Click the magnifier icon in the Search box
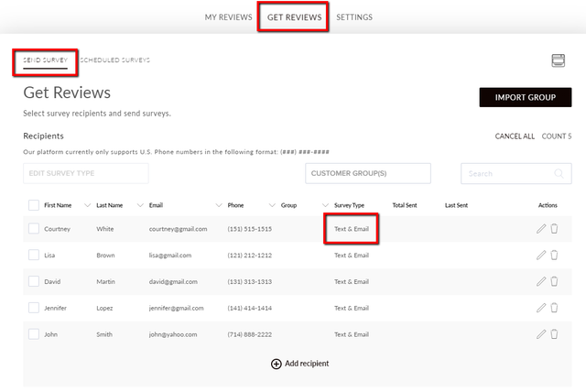Image resolution: width=586 pixels, height=392 pixels. coord(559,173)
